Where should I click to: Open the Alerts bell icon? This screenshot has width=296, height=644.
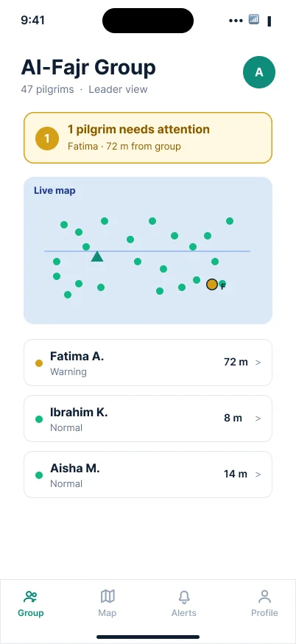tap(184, 596)
